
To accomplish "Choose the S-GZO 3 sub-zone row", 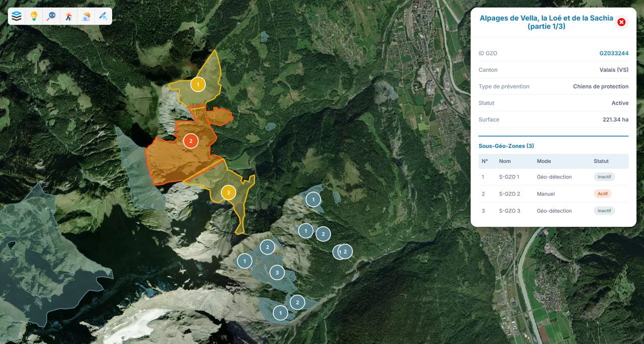I will [509, 211].
